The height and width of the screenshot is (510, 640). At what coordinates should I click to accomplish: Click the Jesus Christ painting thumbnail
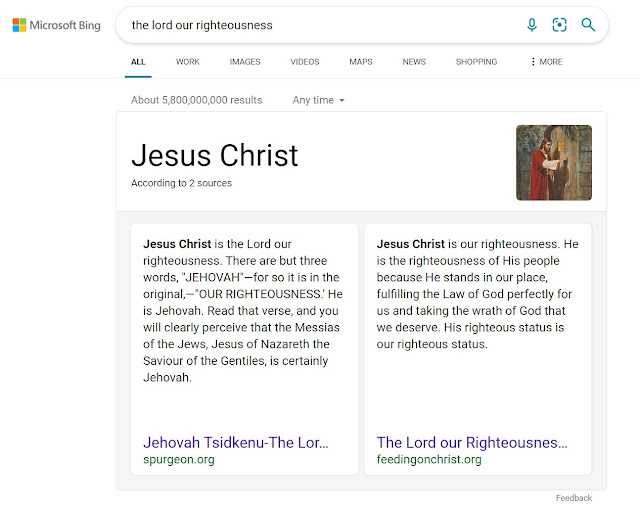pyautogui.click(x=554, y=162)
